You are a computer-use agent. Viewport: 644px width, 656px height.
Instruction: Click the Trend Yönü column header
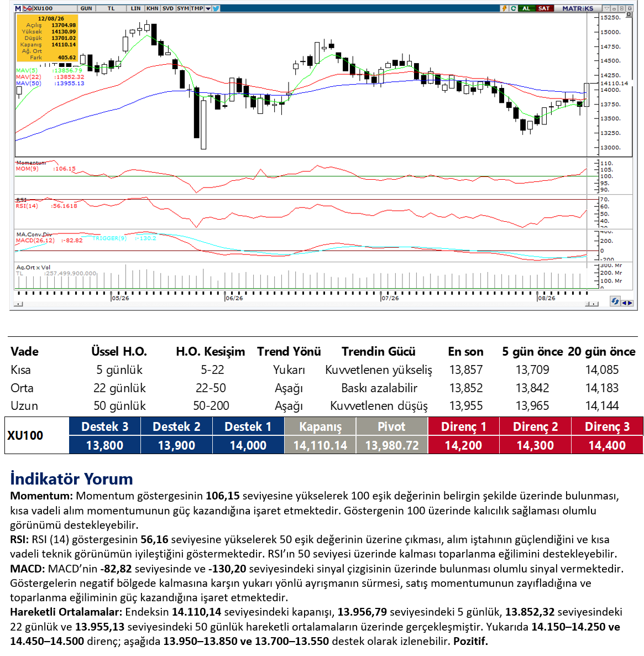[289, 351]
